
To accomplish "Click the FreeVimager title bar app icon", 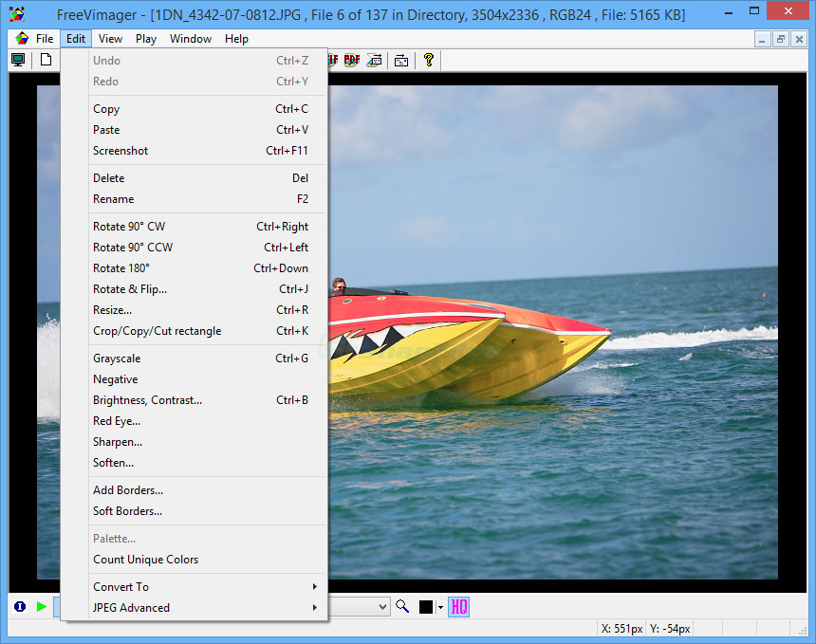I will click(16, 13).
